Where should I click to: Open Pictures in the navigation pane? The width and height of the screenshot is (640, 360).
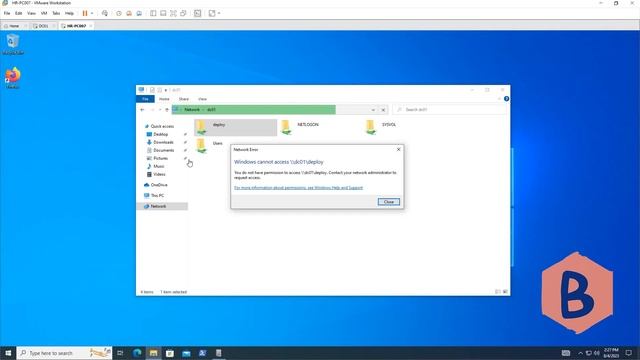(x=157, y=158)
